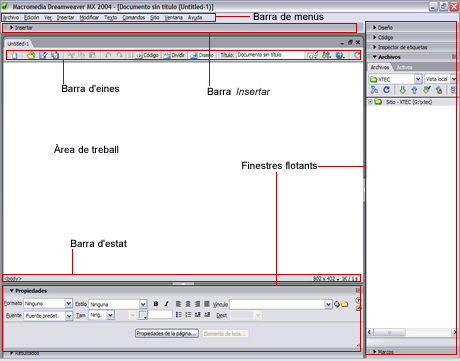
Task: Toggle justify alignment in Propiedades
Action: (x=207, y=304)
